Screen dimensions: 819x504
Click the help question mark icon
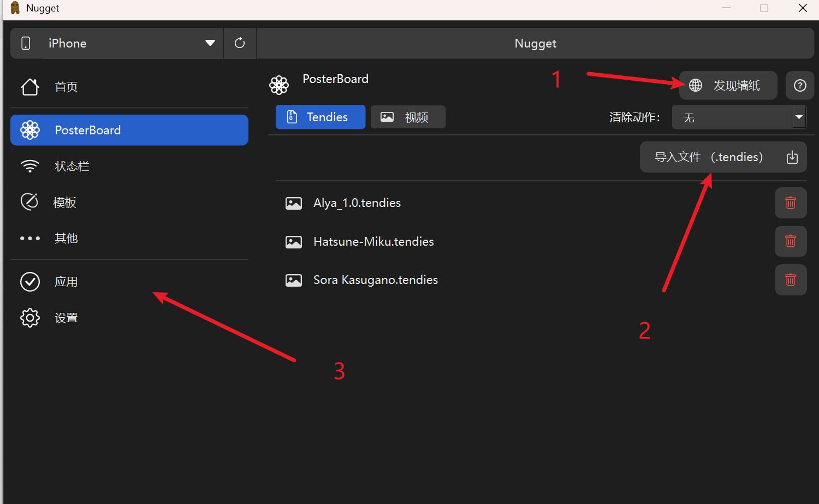(800, 85)
